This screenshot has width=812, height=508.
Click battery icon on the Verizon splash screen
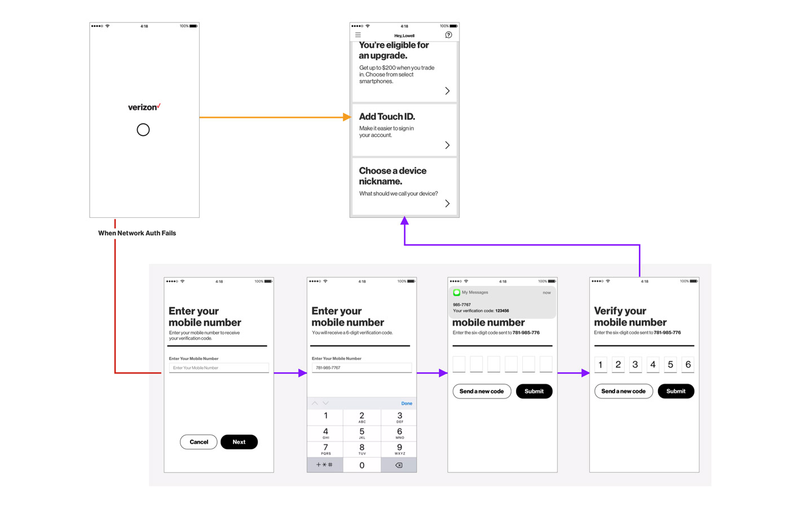click(193, 26)
